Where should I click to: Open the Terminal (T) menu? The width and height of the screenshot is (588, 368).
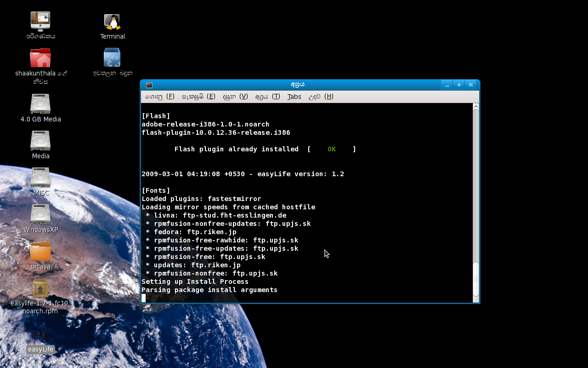coord(268,97)
